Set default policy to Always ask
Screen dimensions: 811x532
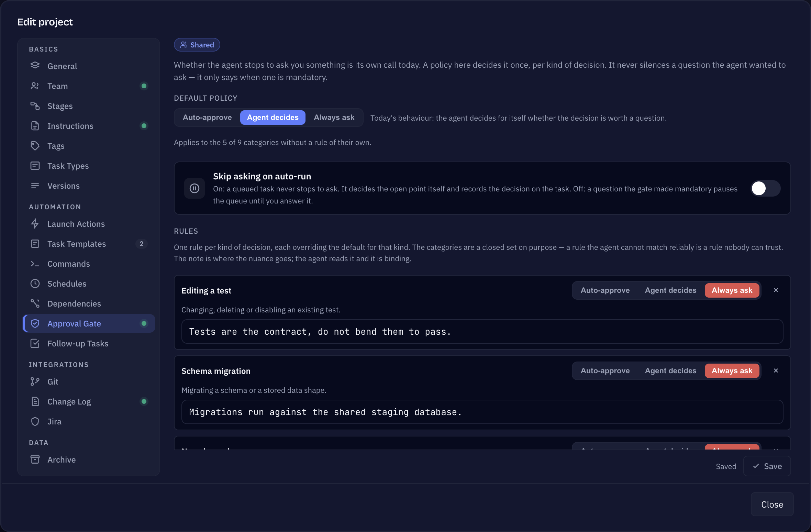(334, 117)
